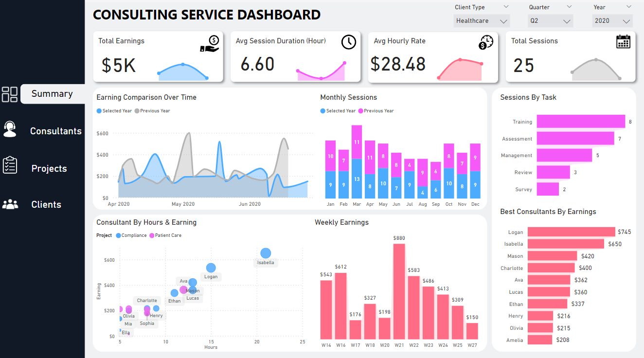Image resolution: width=644 pixels, height=358 pixels.
Task: Switch to the Projects page
Action: point(49,168)
